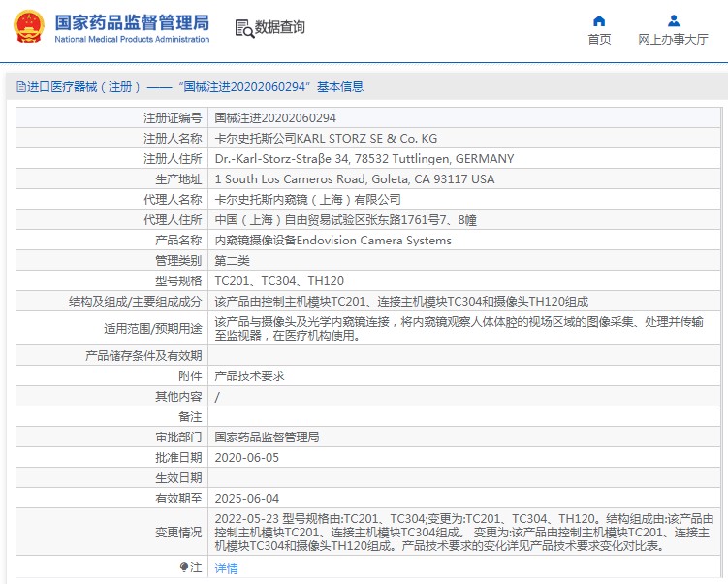
Task: Click the 注册人名称 label
Action: pos(173,139)
